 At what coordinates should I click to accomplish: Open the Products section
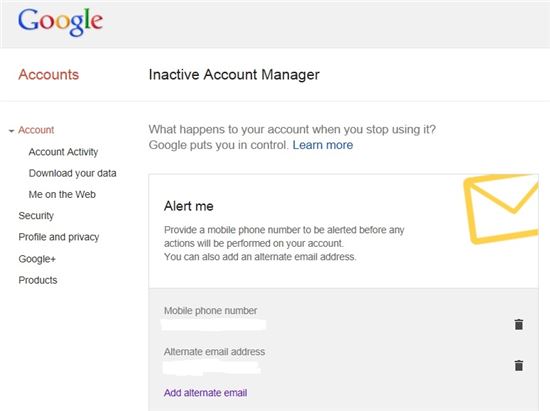click(x=38, y=280)
